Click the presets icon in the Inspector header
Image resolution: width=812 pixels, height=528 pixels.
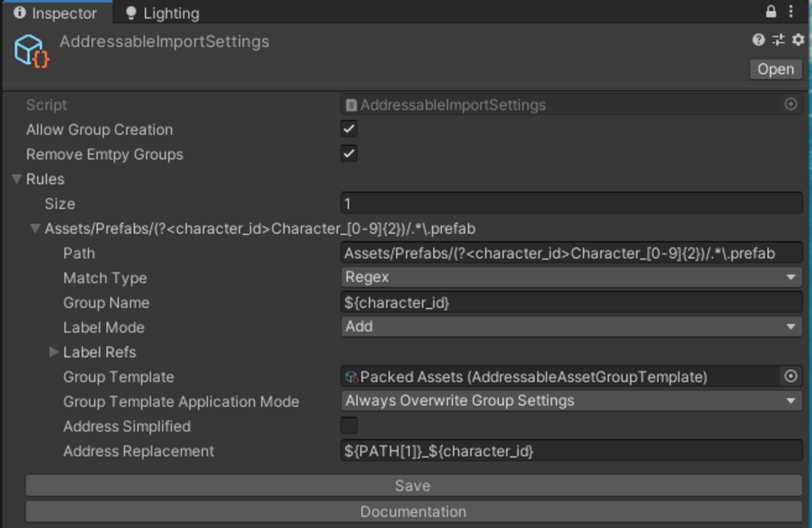pos(778,40)
